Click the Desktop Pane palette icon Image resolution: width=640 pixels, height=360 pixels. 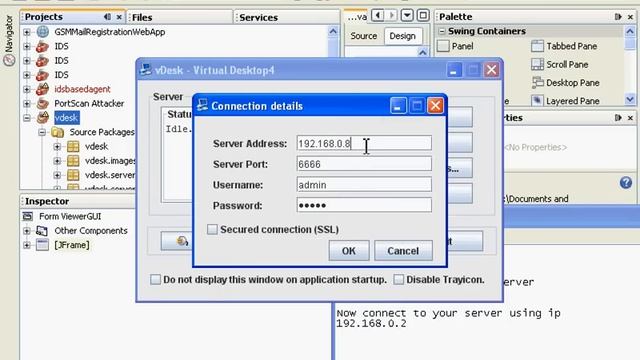pos(538,83)
